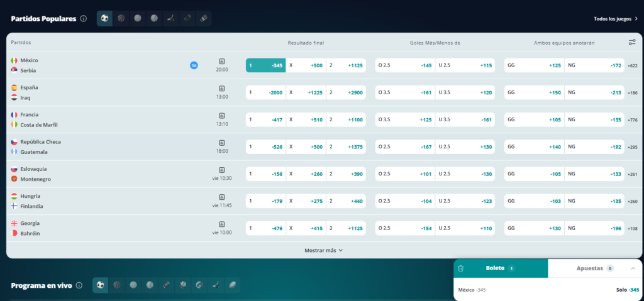Select the basketball icon in Programa en vivo
Screen dimensions: 644x301
click(116, 285)
